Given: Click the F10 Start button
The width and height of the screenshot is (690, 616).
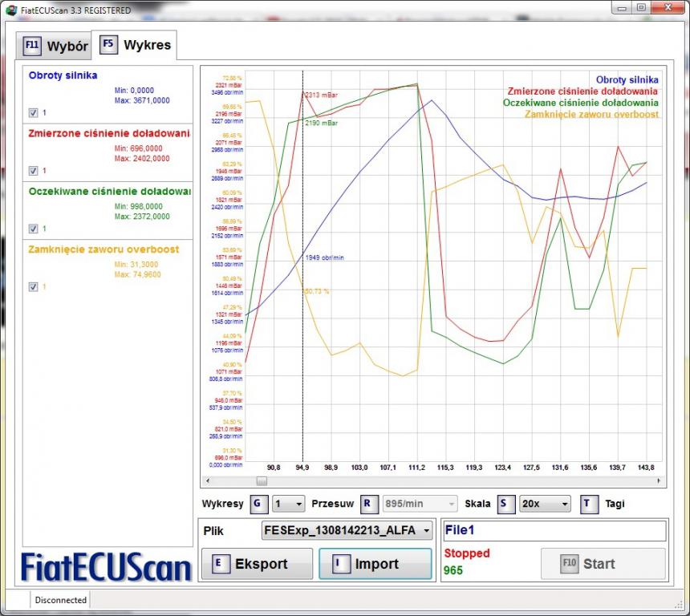Looking at the screenshot, I should click(x=603, y=564).
